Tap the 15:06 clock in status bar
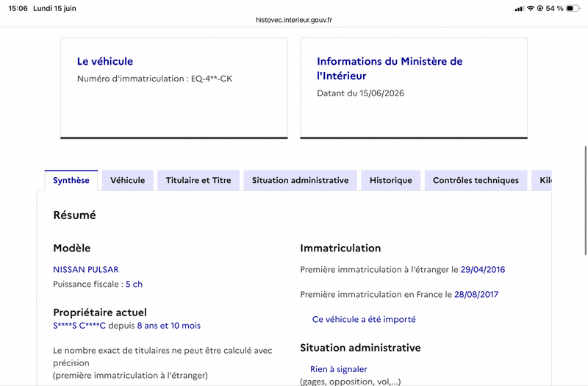 coord(18,8)
